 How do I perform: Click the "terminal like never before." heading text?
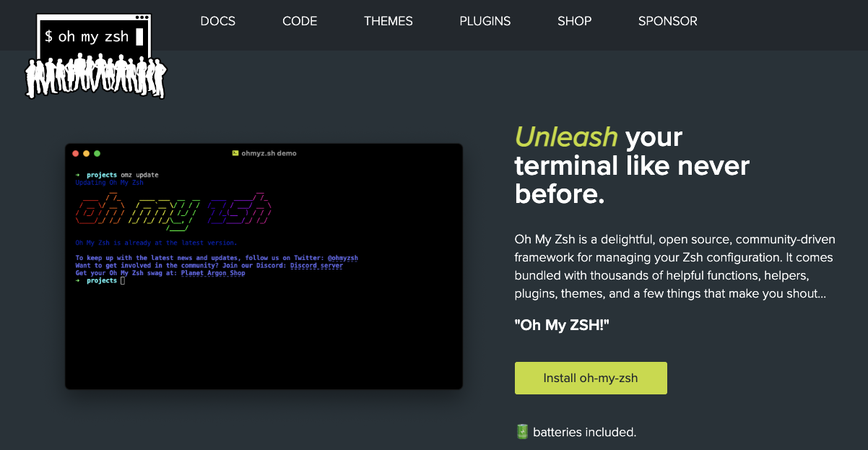(632, 181)
